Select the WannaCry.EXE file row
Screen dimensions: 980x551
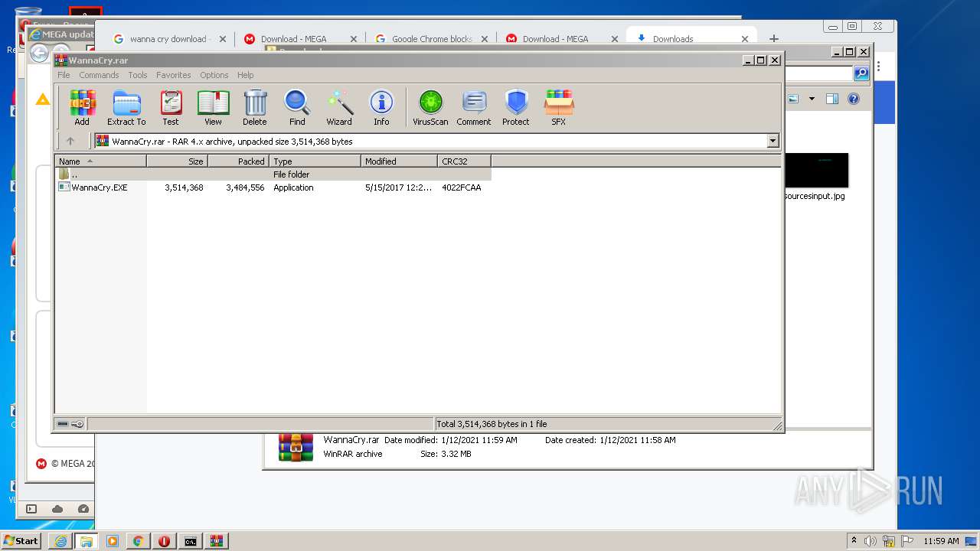pos(273,187)
